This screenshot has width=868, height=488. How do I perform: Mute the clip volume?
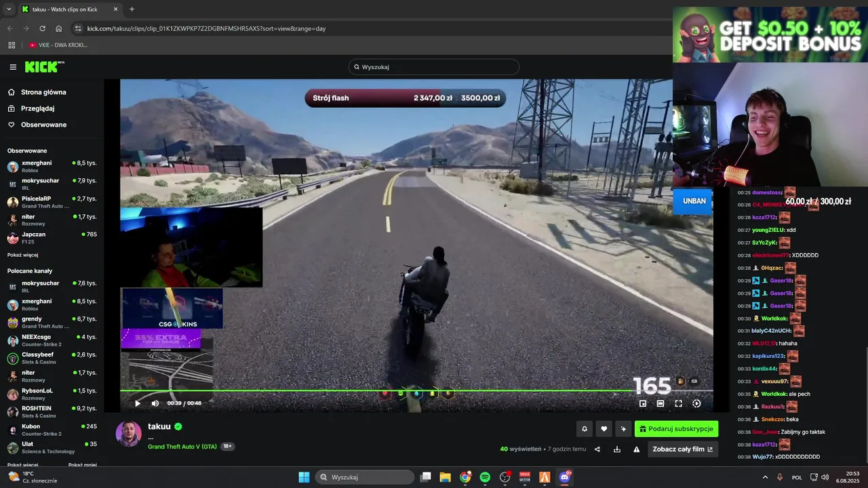(x=155, y=403)
